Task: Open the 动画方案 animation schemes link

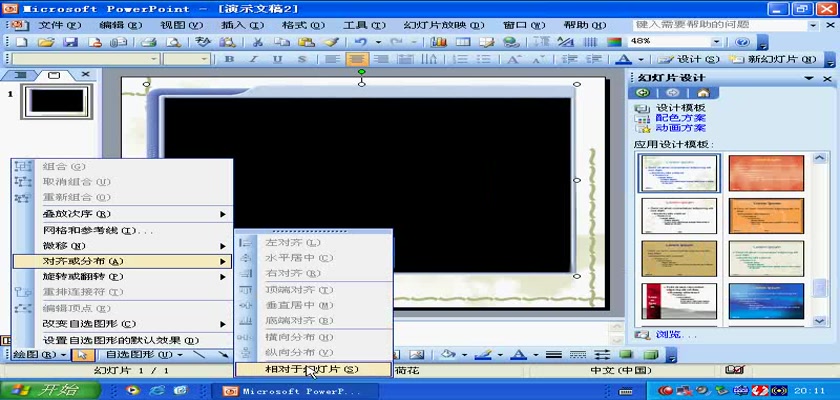Action: [680, 128]
